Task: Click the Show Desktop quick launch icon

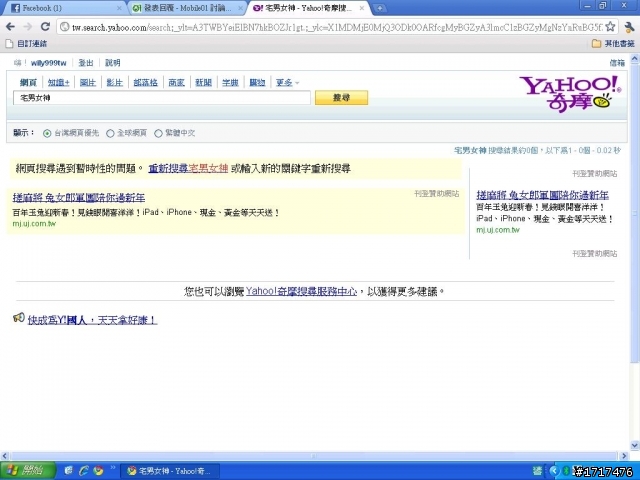Action: (x=69, y=471)
